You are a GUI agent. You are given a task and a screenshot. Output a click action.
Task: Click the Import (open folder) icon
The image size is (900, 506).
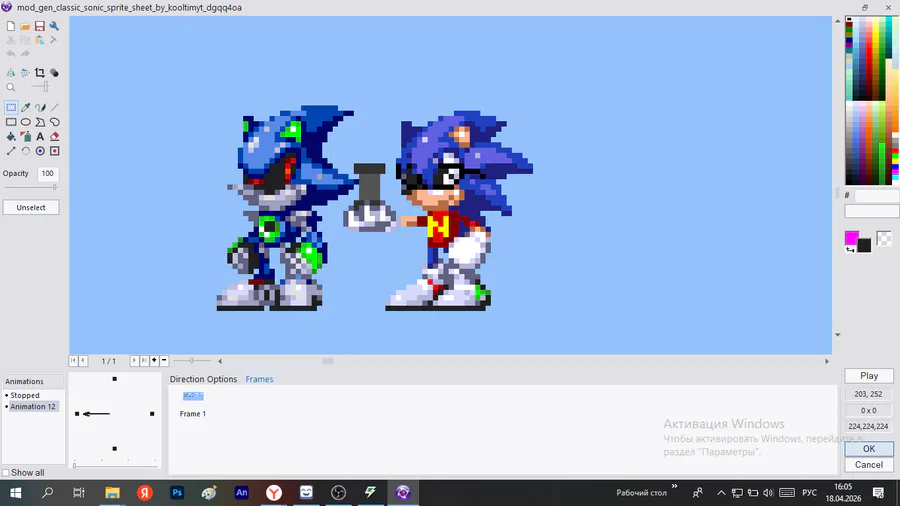tap(25, 26)
